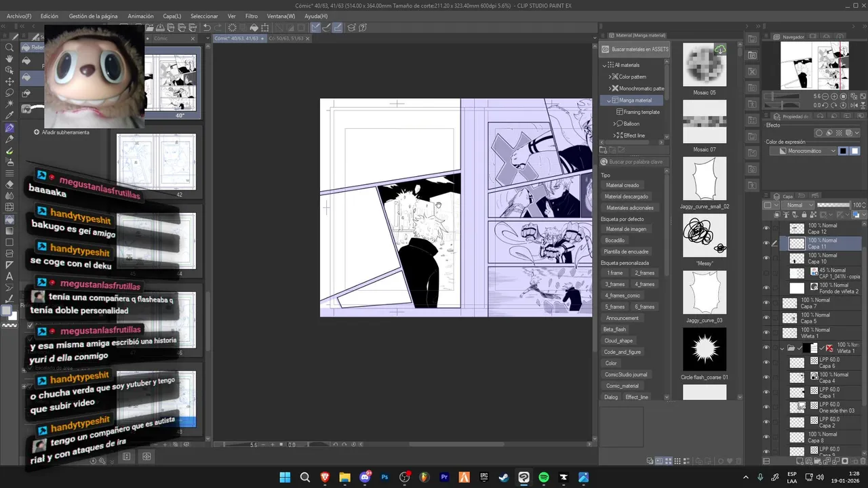Select the Lasso selection tool
The height and width of the screenshot is (488, 868).
(9, 93)
